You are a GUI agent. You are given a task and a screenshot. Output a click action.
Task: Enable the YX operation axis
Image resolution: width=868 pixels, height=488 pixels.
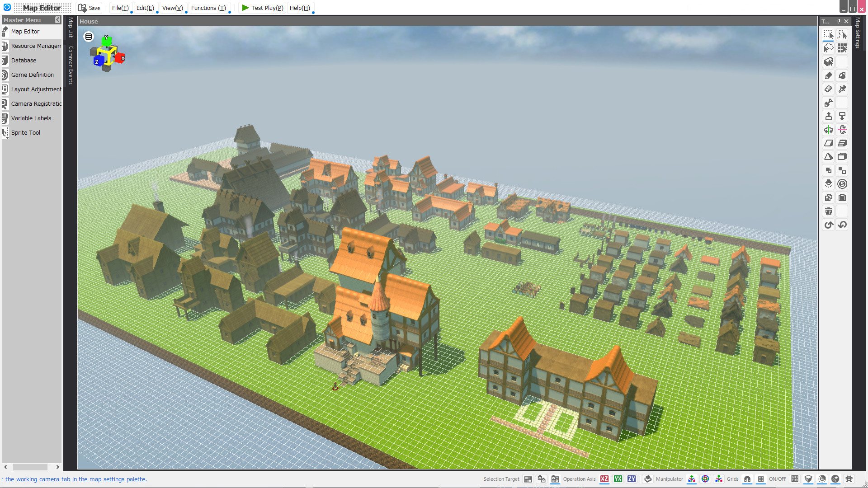(618, 479)
